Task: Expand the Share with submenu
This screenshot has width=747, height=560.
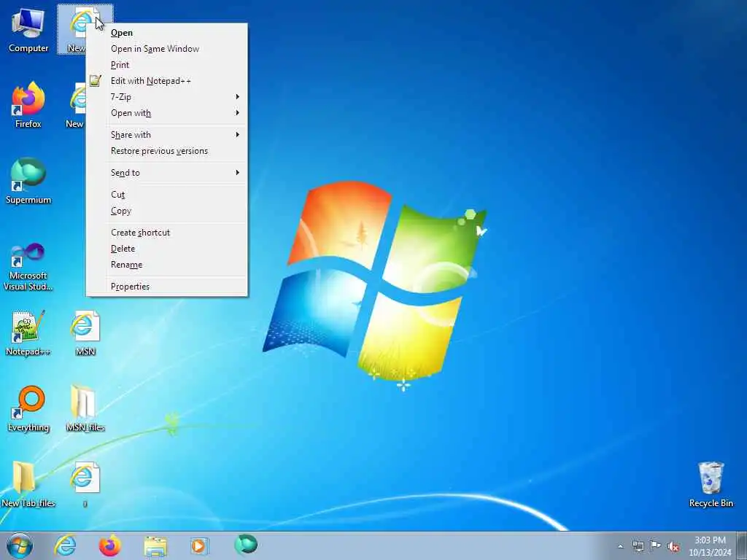Action: coord(167,135)
